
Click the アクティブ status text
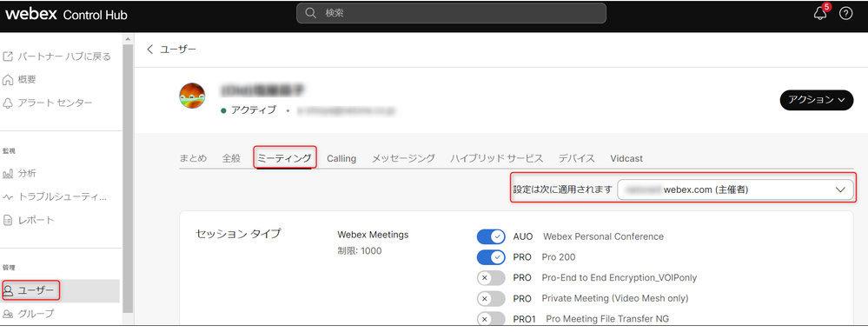coord(254,110)
